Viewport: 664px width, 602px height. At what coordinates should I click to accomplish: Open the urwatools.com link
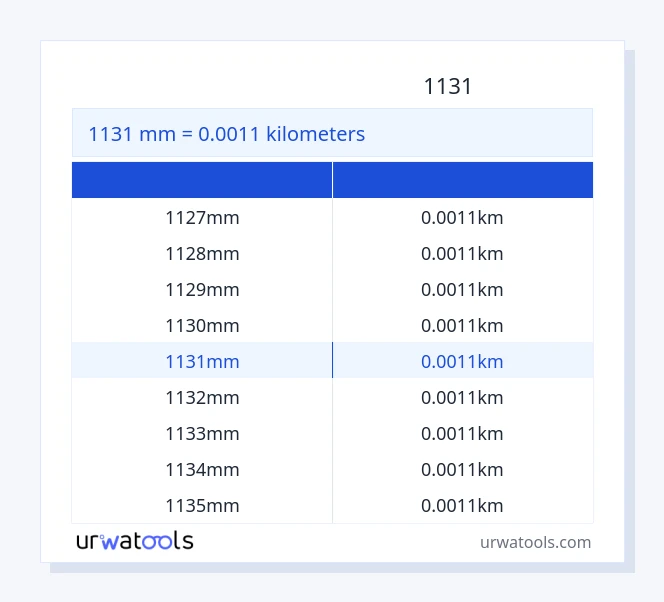click(x=535, y=542)
